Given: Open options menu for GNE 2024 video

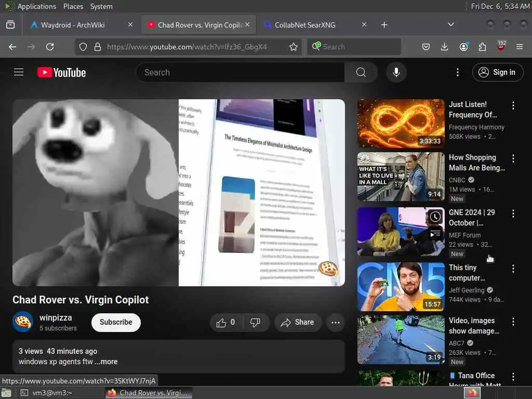Looking at the screenshot, I should [513, 214].
